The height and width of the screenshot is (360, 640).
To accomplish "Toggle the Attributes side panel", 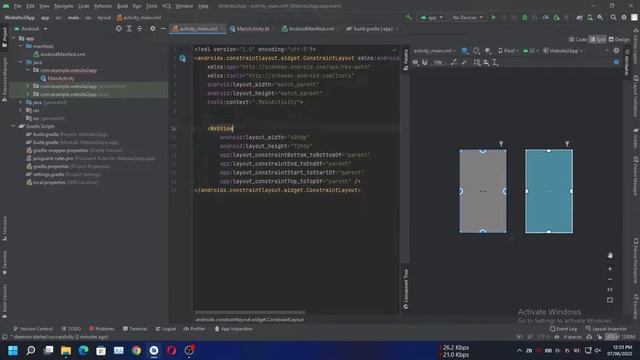I will pos(627,62).
